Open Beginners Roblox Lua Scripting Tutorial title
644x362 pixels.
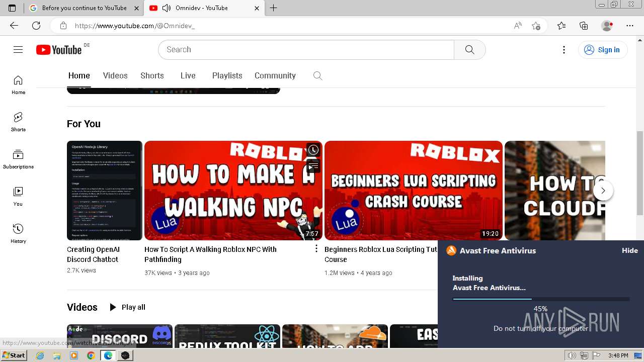coord(381,254)
